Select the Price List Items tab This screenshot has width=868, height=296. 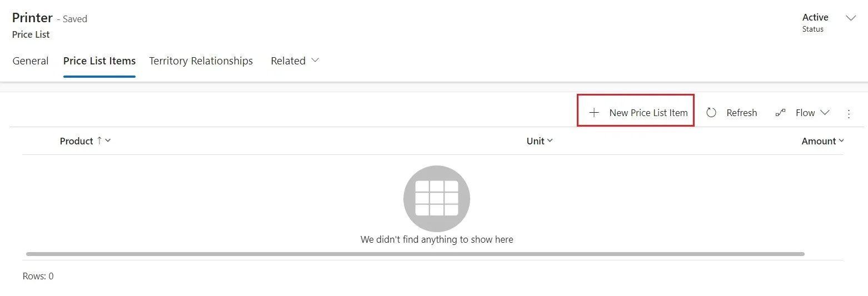tap(99, 61)
